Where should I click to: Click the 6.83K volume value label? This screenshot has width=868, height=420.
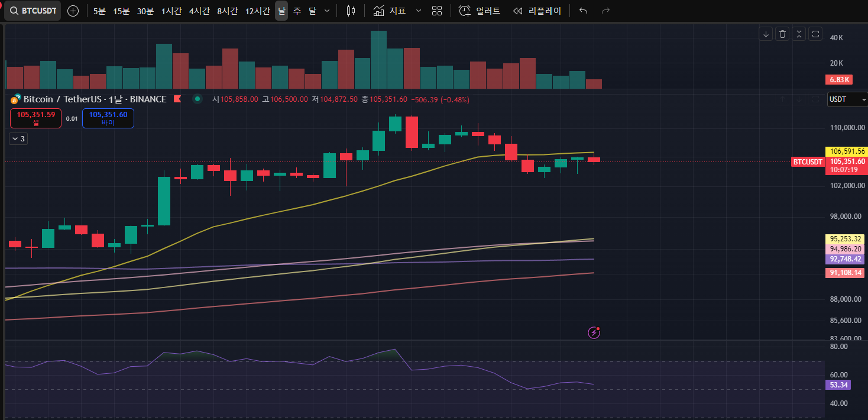(838, 79)
